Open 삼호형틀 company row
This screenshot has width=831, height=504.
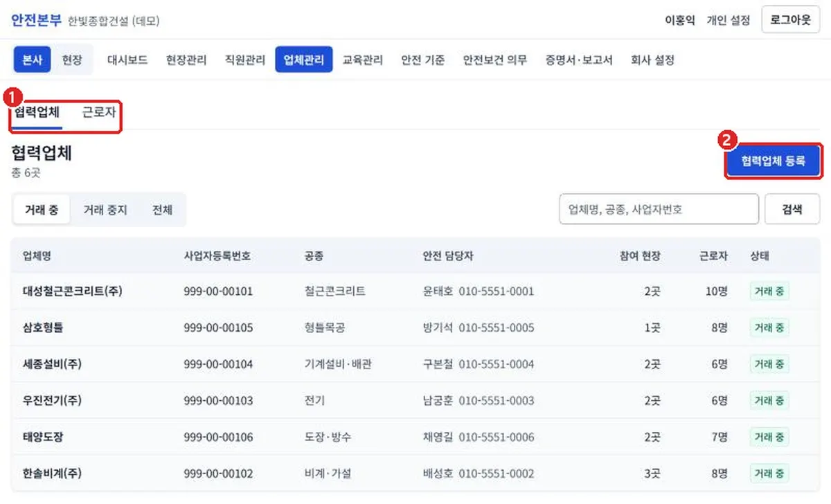(415, 327)
